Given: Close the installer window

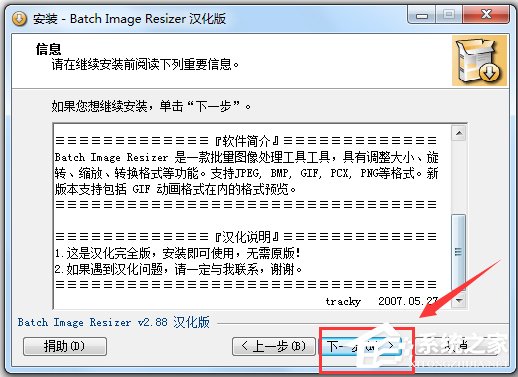Looking at the screenshot, I should coord(486,15).
